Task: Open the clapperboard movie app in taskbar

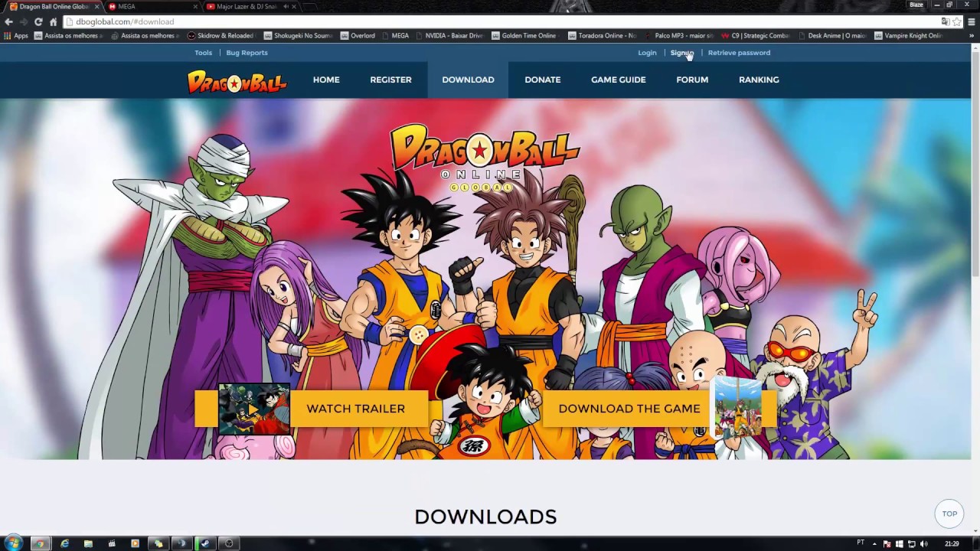Action: [112, 543]
